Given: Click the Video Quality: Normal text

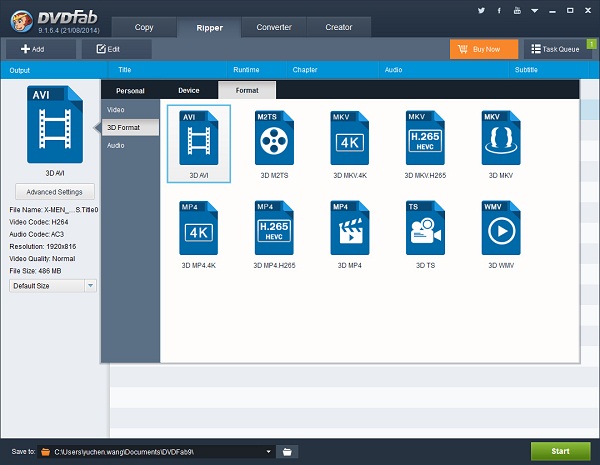Looking at the screenshot, I should coord(42,259).
